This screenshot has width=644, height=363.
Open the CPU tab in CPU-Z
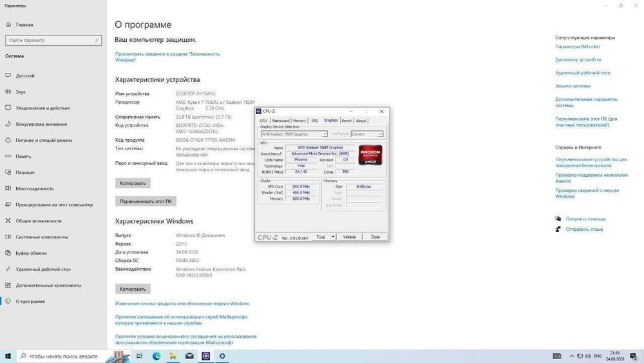(x=263, y=121)
